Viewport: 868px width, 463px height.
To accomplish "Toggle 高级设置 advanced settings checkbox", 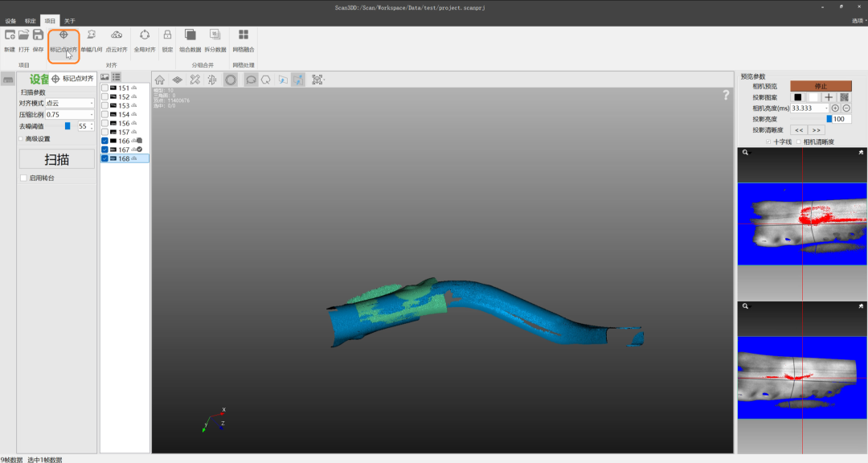I will click(x=21, y=139).
